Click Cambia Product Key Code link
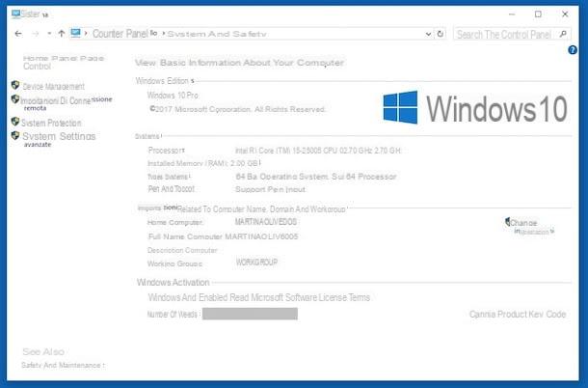Screen dimensions: 588x388 tap(518, 314)
